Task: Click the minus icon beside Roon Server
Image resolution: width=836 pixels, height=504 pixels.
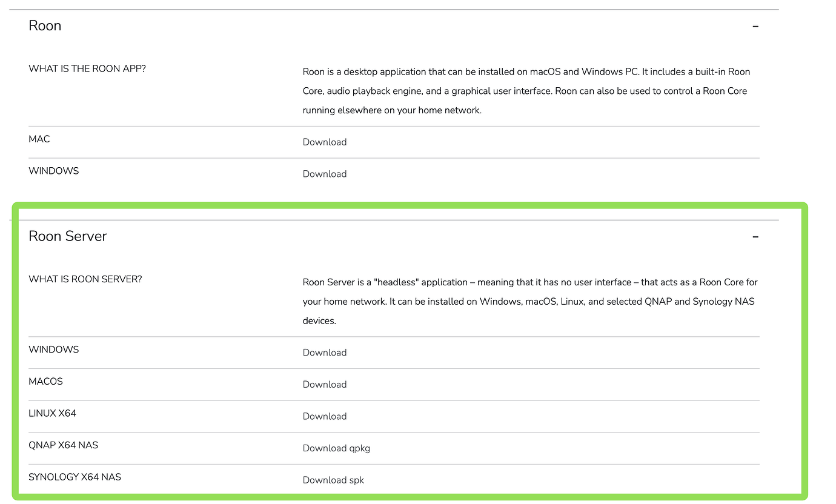Action: (x=755, y=236)
